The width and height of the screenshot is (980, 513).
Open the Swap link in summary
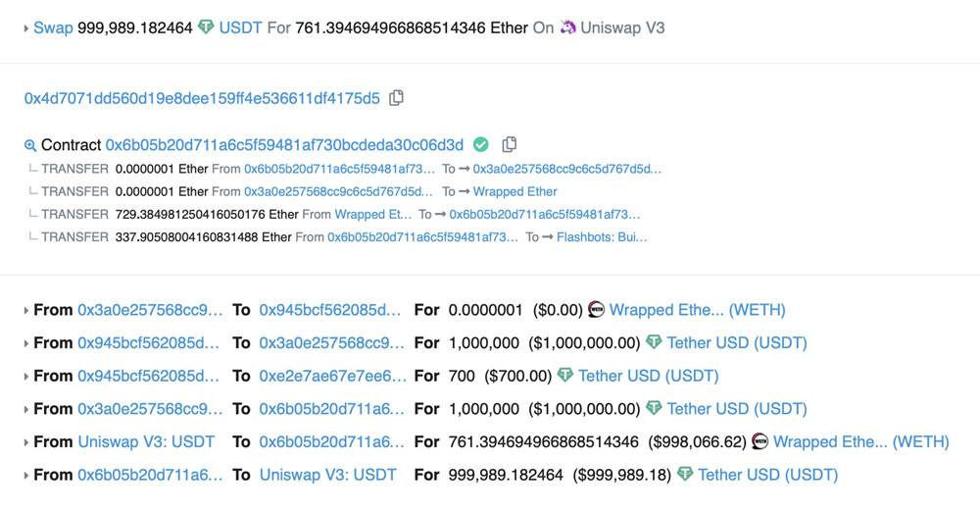coord(53,27)
